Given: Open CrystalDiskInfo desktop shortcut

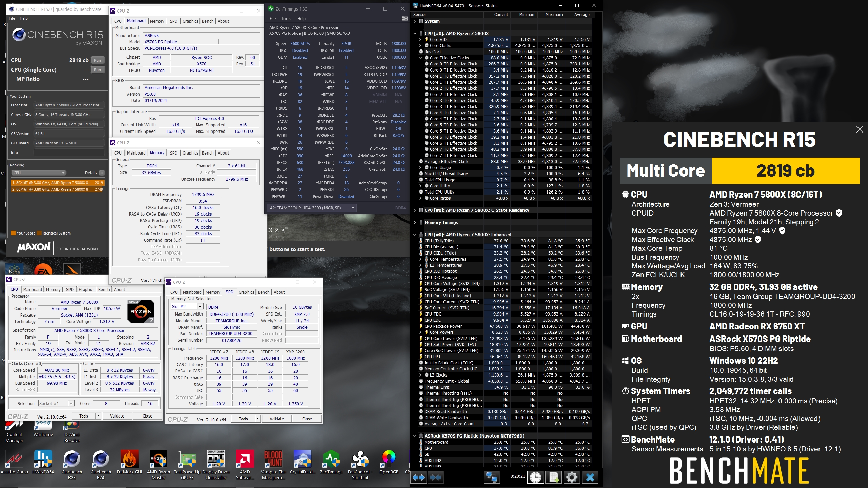Looking at the screenshot, I should click(x=302, y=462).
